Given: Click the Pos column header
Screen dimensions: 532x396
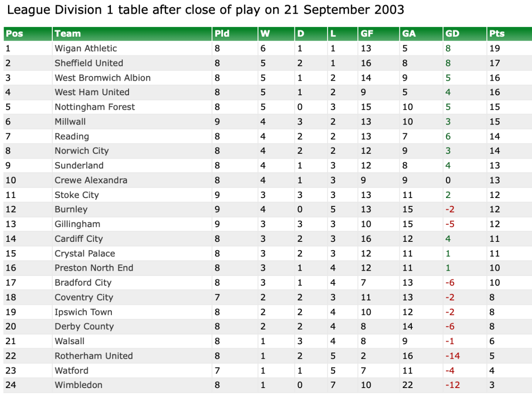Looking at the screenshot, I should 15,34.
